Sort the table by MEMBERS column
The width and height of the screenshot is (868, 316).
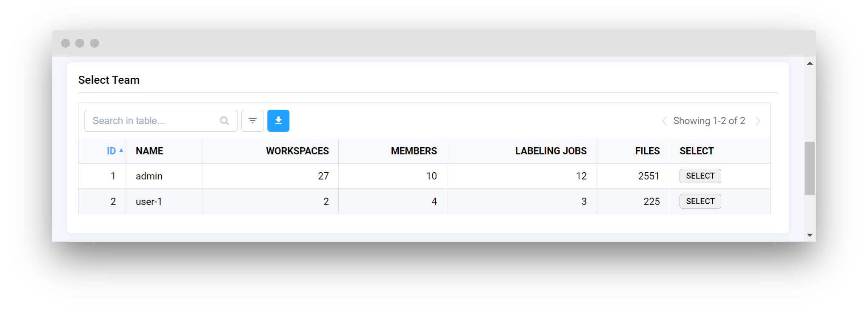(x=414, y=151)
